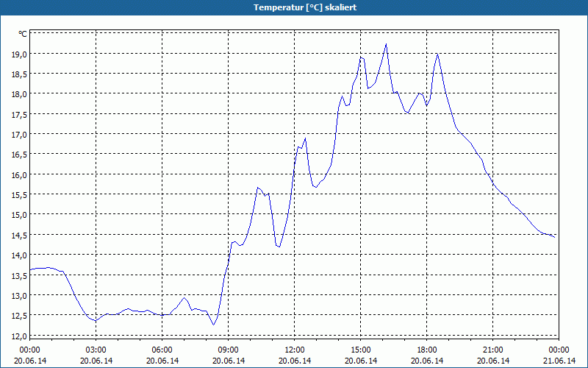Viewport: 588px width, 368px height.
Task: Pick the 15,0 y-axis label
Action: click(19, 215)
